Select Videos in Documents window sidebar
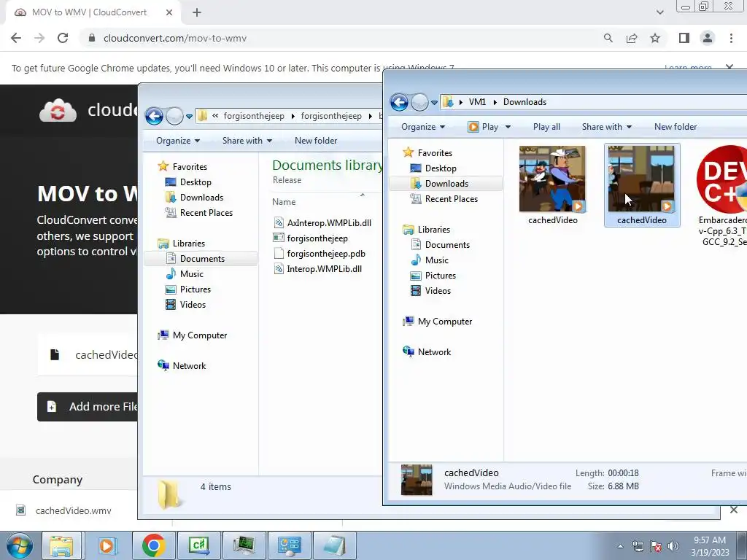Viewport: 747px width, 560px height. coord(193,304)
